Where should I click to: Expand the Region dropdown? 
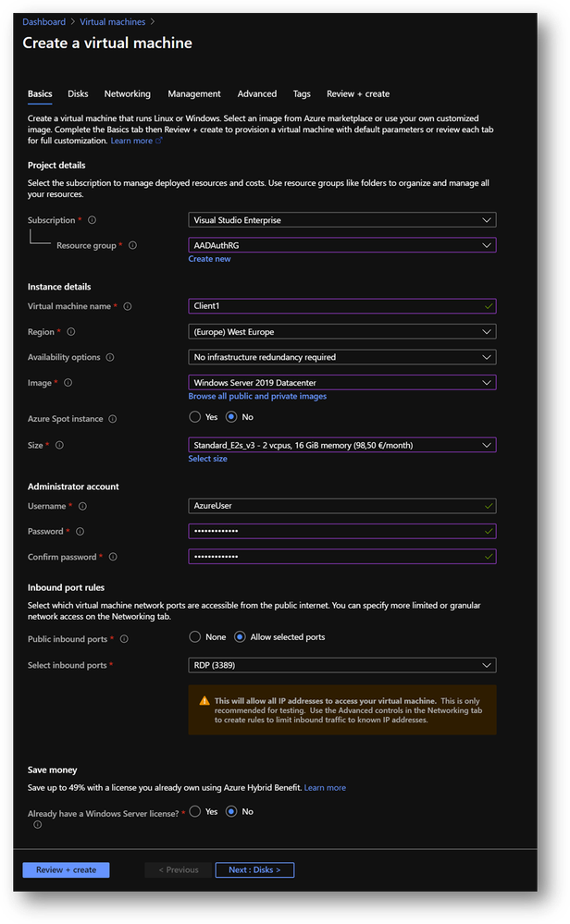(341, 331)
